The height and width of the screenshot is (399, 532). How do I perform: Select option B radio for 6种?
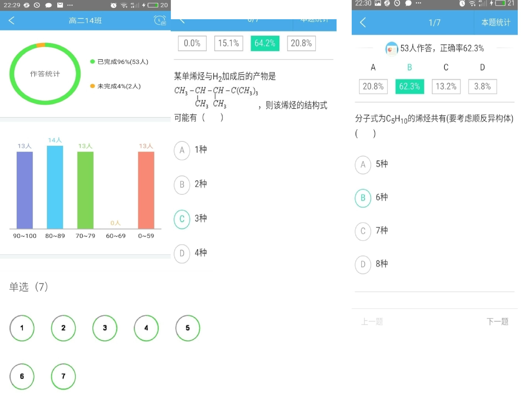pos(363,198)
